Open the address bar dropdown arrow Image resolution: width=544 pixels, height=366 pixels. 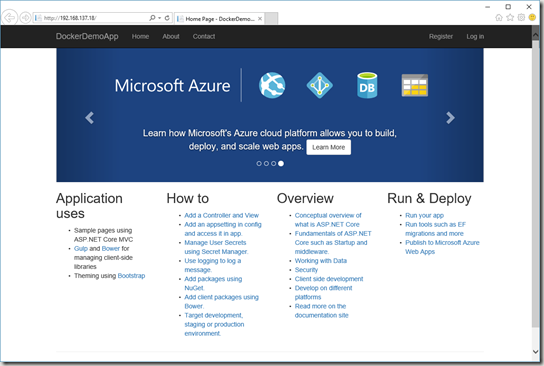point(160,18)
